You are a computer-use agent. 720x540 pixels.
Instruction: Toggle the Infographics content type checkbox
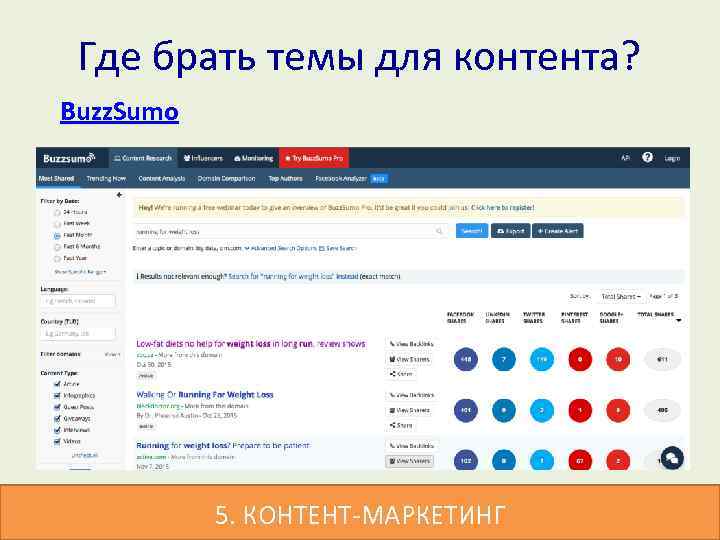click(57, 395)
